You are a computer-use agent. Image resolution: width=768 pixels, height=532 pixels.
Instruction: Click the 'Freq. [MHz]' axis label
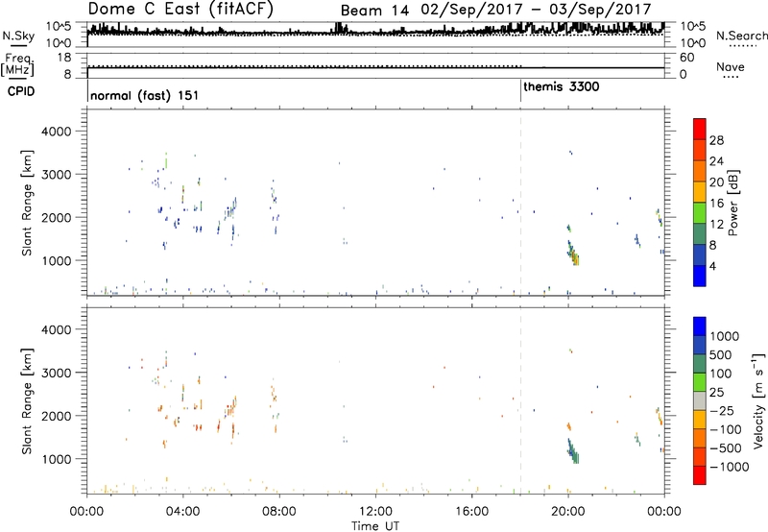pyautogui.click(x=17, y=64)
